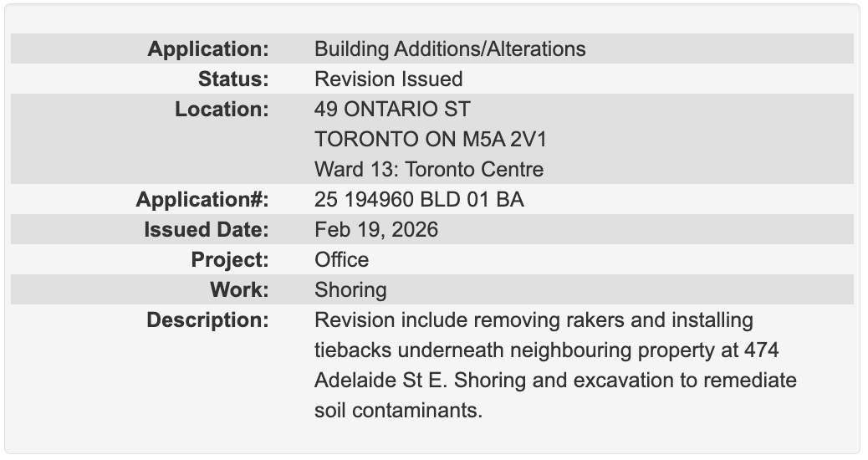Select the Revision Issued status text
Image resolution: width=868 pixels, height=460 pixels.
click(x=389, y=79)
